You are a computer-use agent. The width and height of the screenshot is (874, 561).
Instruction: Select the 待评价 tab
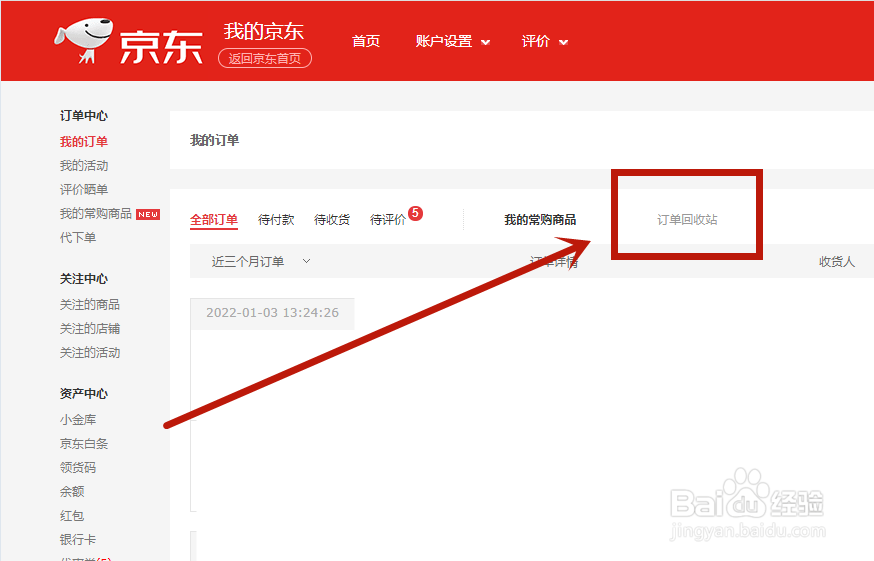388,220
